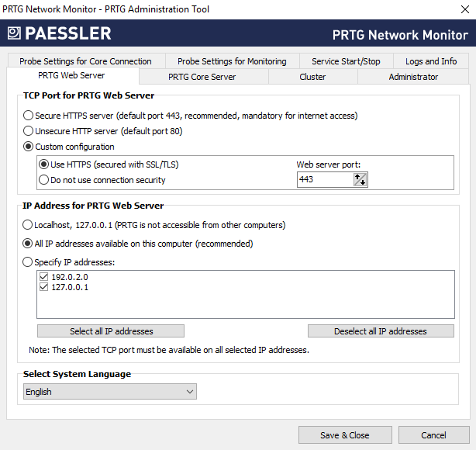Screen dimensions: 476x450
Task: Choose Custom configuration radio button
Action: (29, 147)
